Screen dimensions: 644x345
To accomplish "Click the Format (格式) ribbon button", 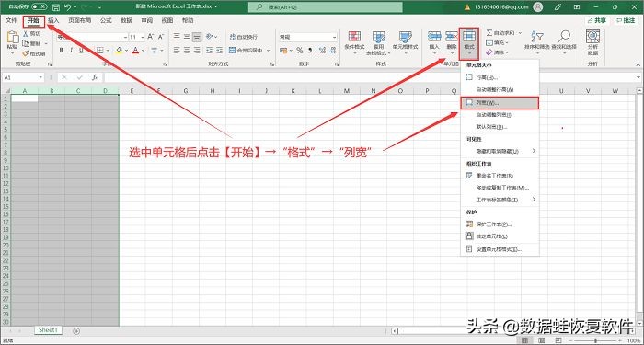I will 469,43.
